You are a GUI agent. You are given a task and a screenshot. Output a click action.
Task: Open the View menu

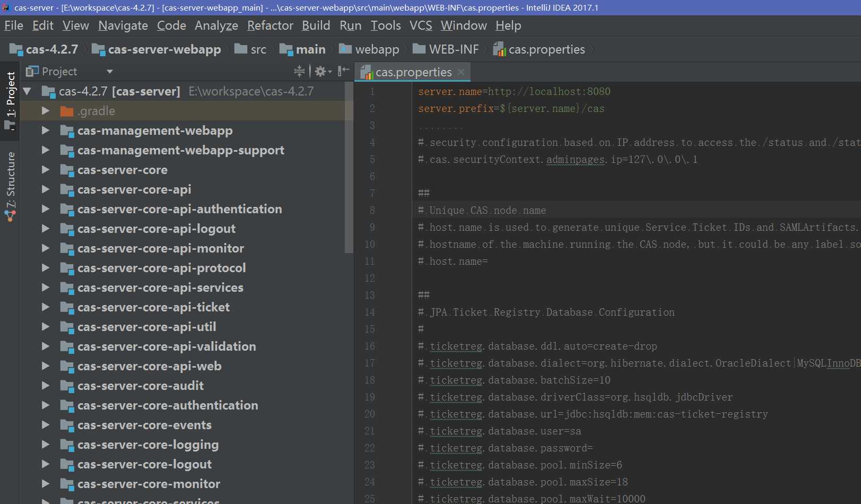(76, 25)
